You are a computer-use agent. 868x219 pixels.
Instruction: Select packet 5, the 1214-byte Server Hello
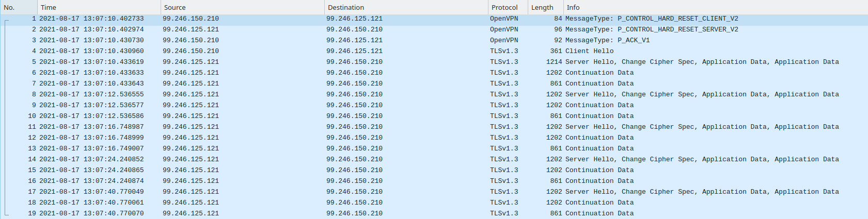tap(701, 62)
